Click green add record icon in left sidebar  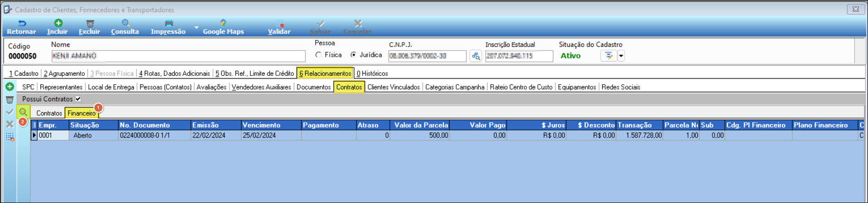coord(10,86)
